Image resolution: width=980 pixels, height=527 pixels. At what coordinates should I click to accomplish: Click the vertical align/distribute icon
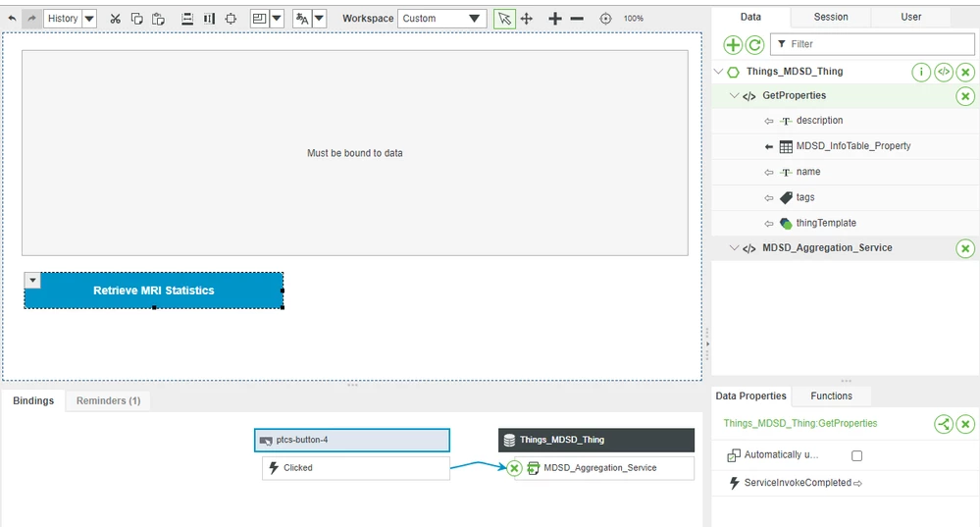[x=209, y=19]
